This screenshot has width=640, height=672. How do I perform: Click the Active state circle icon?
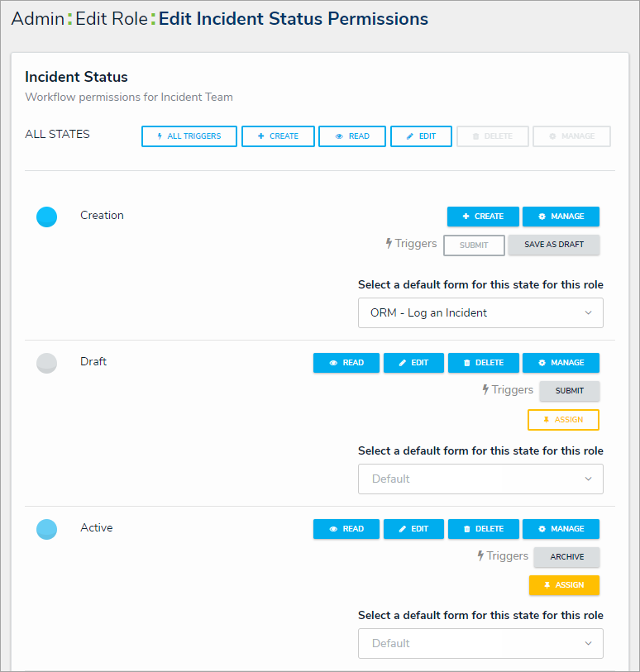click(x=47, y=529)
